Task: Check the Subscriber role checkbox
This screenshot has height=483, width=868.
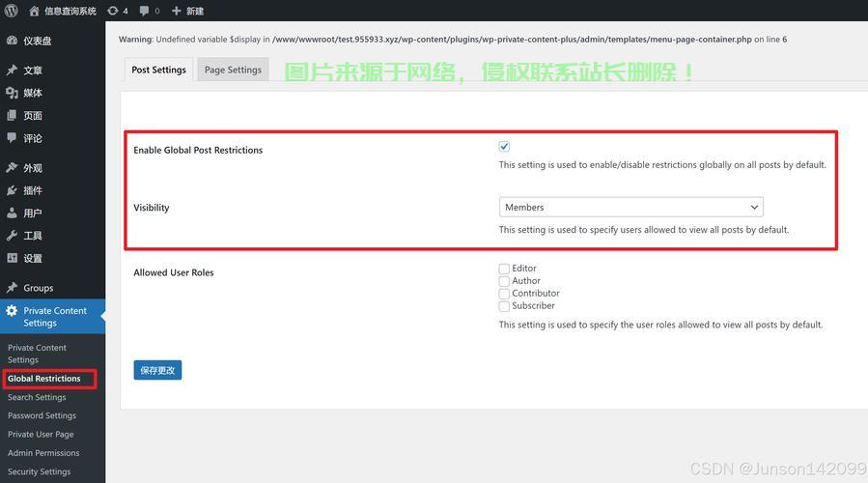Action: click(x=504, y=306)
